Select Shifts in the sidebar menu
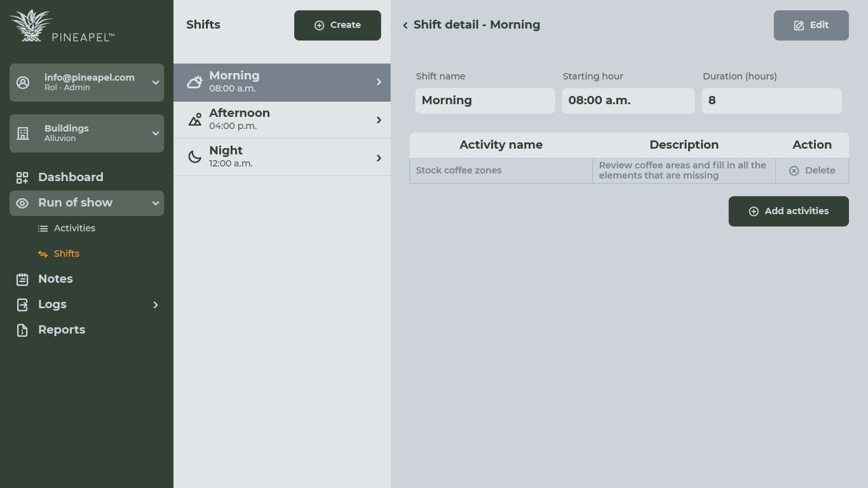868x488 pixels. [66, 254]
